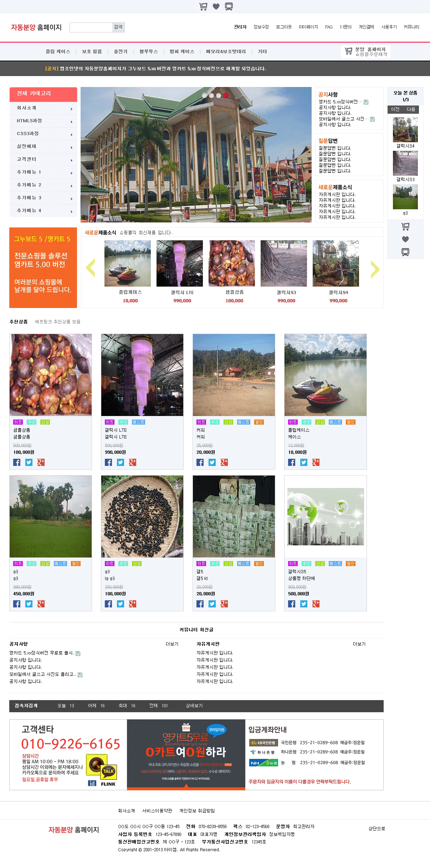Click the heart wishlist icon in top bar
Screen dimensions: 430x868
tap(216, 6)
